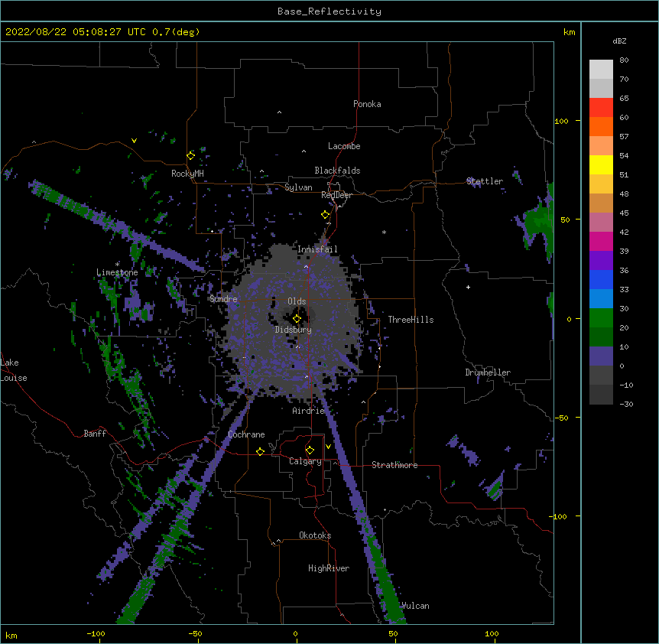Click the Banff label on map

pyautogui.click(x=95, y=434)
